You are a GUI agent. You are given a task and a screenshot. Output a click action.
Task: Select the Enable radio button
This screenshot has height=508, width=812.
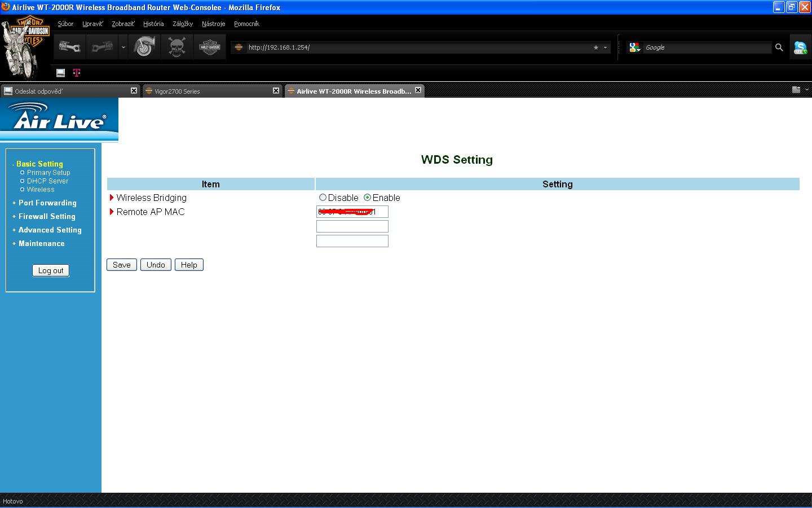(367, 198)
